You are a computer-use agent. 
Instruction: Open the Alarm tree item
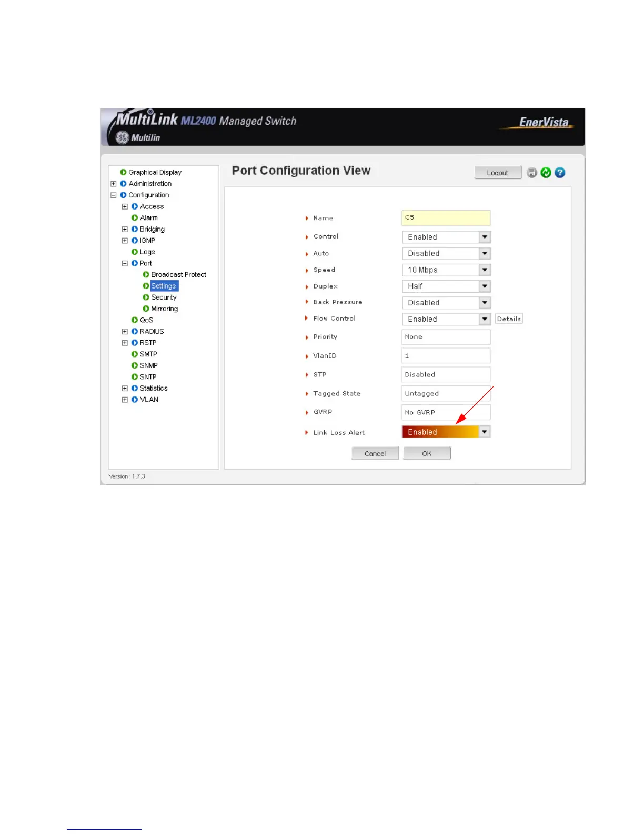point(149,217)
